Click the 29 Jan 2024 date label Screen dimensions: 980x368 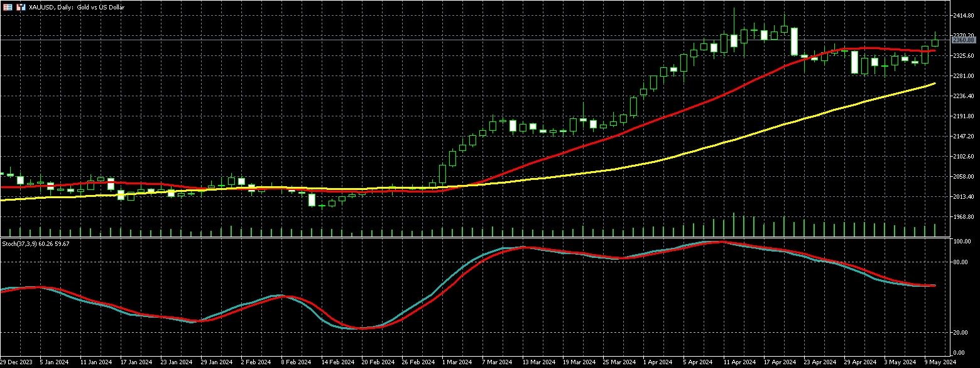(x=217, y=362)
